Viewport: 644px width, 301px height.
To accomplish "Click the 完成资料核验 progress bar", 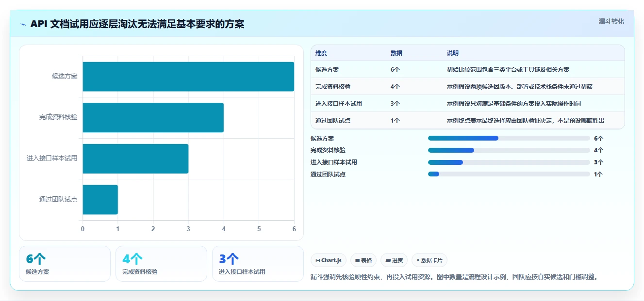I will [509, 150].
